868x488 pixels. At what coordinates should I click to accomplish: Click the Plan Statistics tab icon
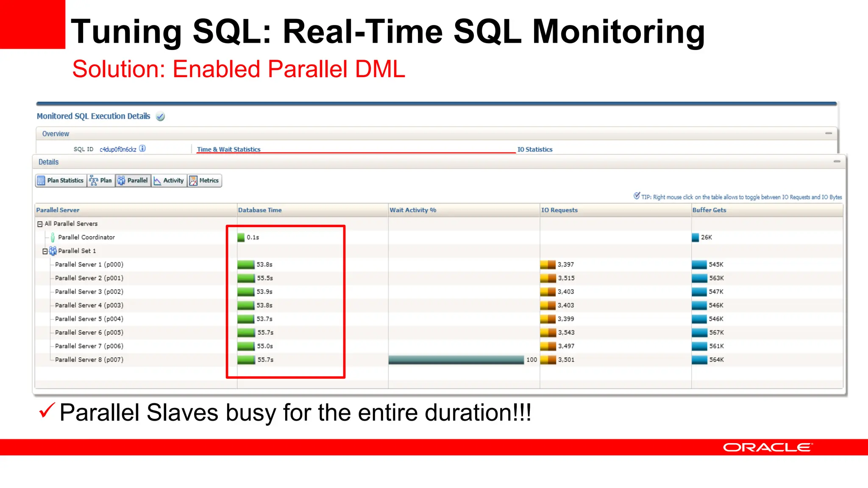coord(41,180)
